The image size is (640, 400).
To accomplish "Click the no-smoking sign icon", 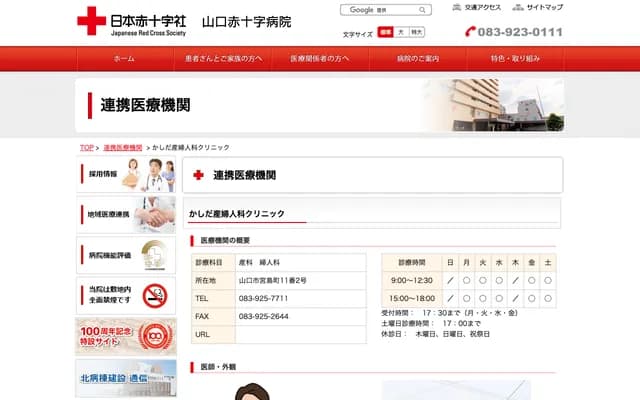I will pos(155,296).
